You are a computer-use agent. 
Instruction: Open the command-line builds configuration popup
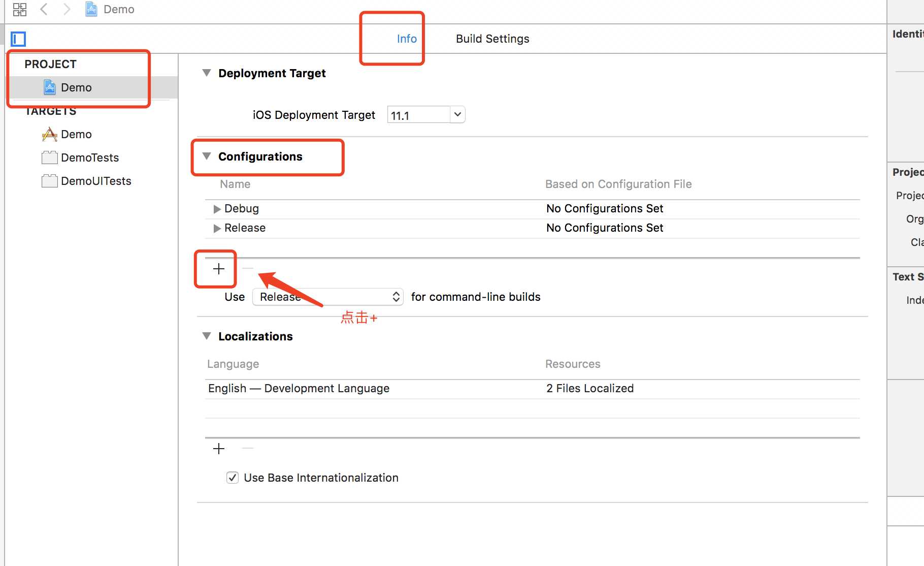tap(328, 297)
